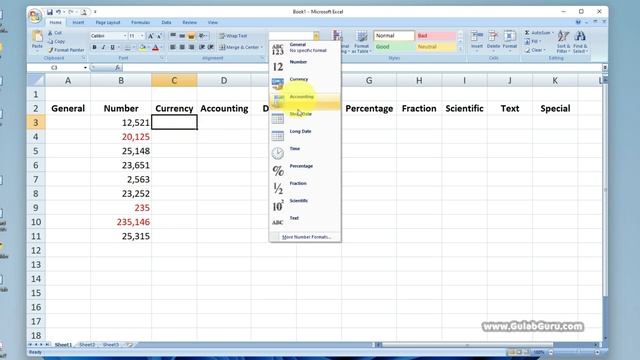Toggle Align Text Right
The height and width of the screenshot is (360, 640).
[x=191, y=47]
